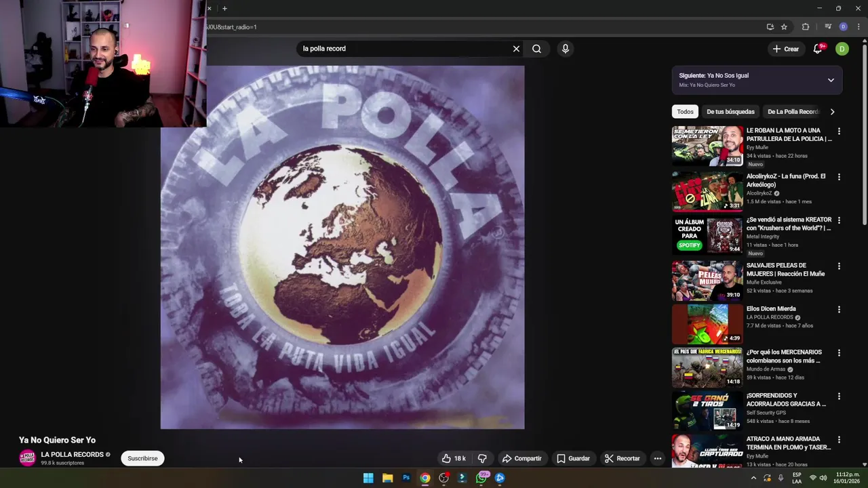The height and width of the screenshot is (488, 868).
Task: Open the KREATOR album video thumbnail
Action: [x=707, y=235]
